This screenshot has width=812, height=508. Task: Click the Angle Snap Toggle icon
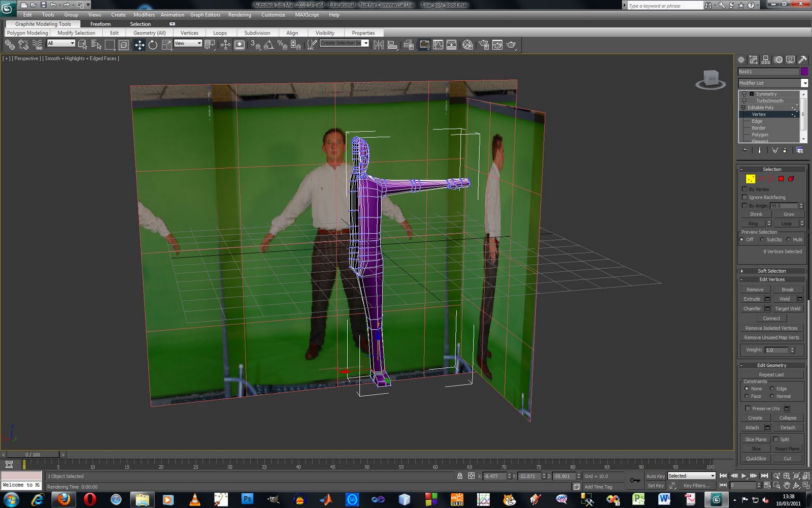[268, 45]
